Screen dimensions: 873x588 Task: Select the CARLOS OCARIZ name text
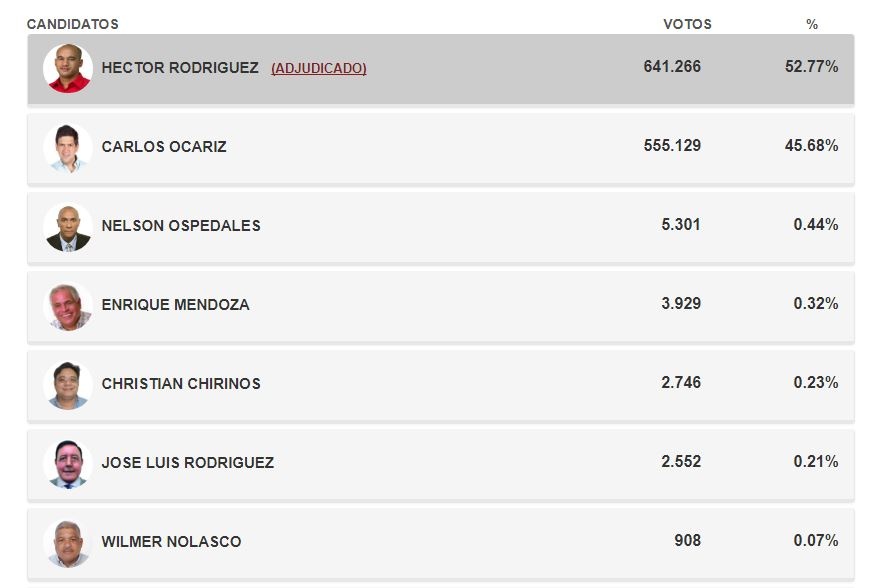[164, 147]
